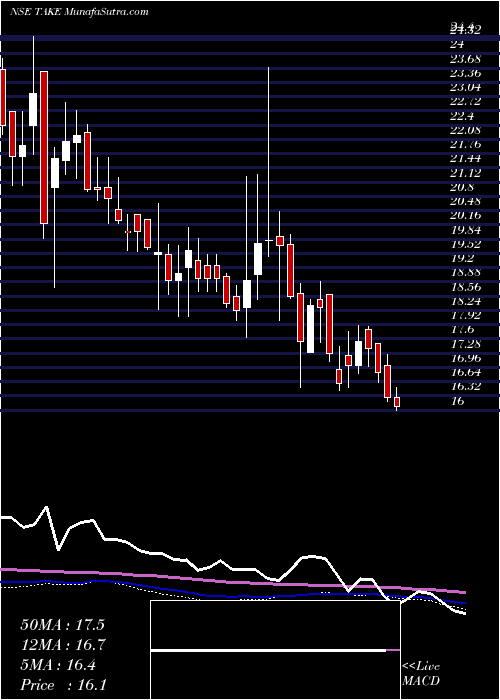
Task: Click the 16 price axis label
Action: click(458, 401)
